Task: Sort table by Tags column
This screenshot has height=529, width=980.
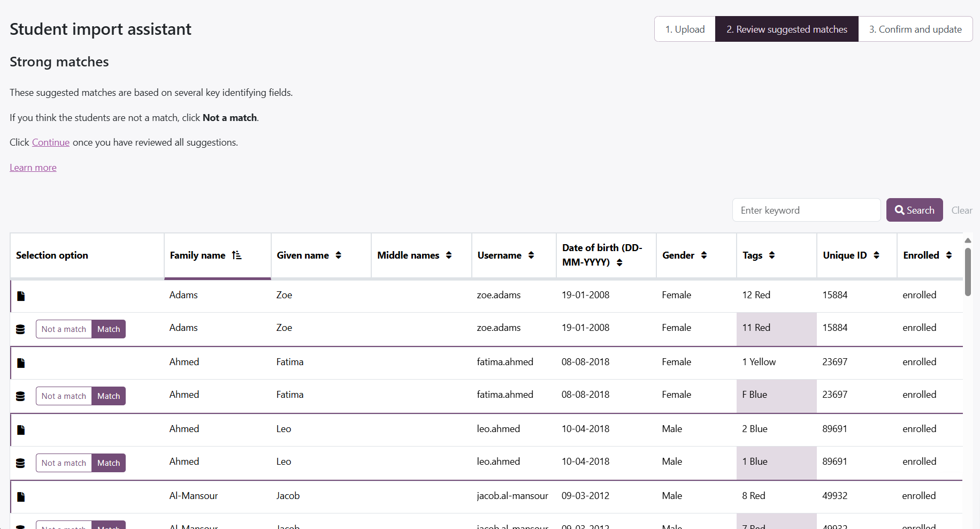Action: pyautogui.click(x=771, y=255)
